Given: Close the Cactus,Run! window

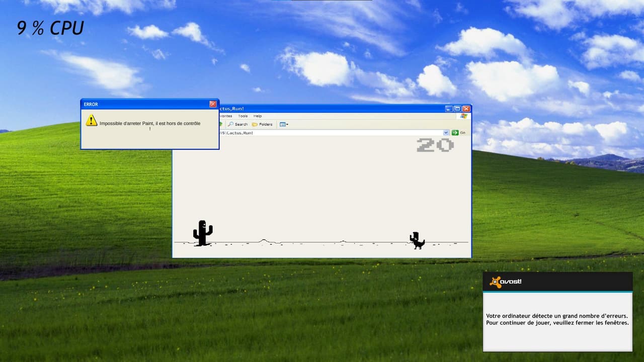Looking at the screenshot, I should (x=466, y=109).
